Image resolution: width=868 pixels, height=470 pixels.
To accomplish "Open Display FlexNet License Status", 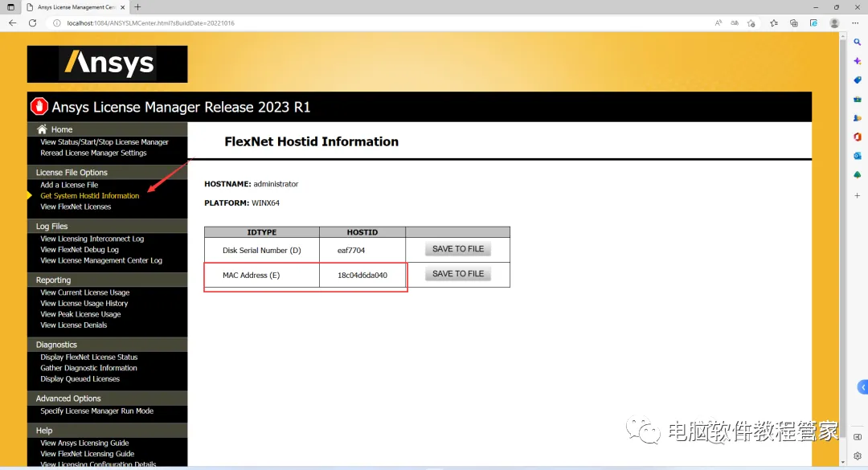I will pyautogui.click(x=88, y=357).
